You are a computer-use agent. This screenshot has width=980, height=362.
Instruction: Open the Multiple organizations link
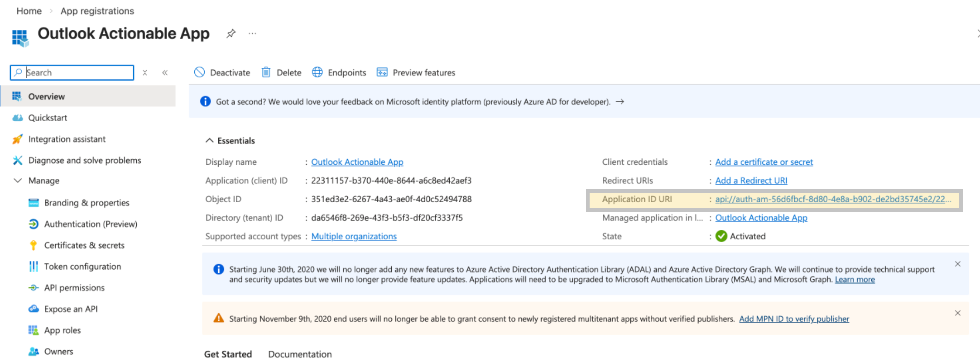[x=354, y=236]
